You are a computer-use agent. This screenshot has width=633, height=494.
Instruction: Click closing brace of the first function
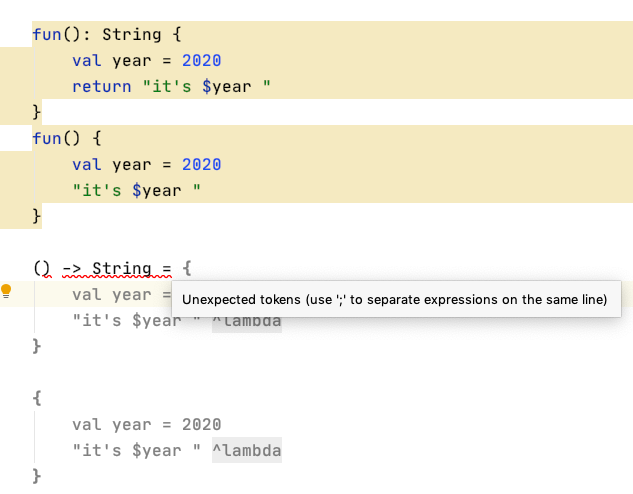pyautogui.click(x=37, y=112)
